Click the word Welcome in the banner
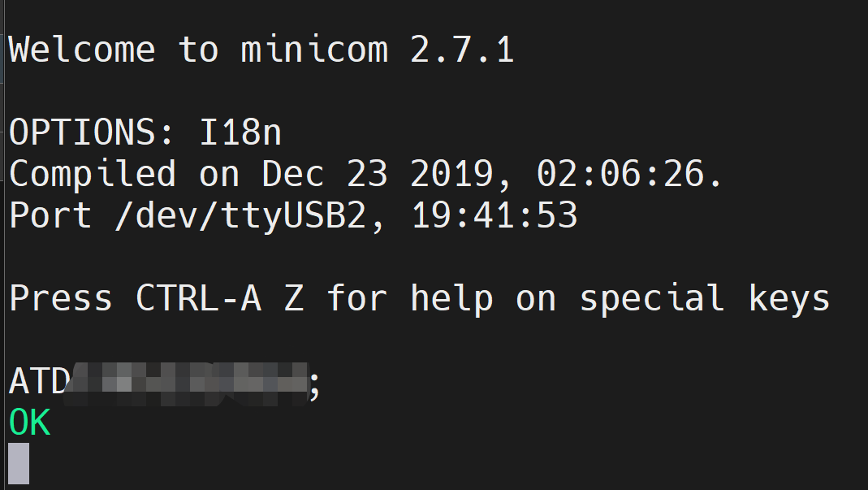The width and height of the screenshot is (868, 490). coord(82,50)
